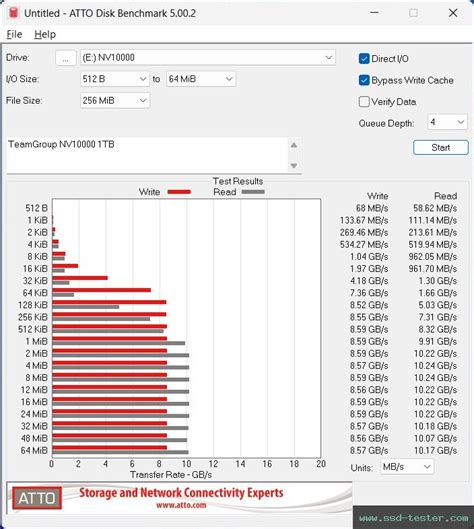
Task: Open the Help menu
Action: tap(45, 34)
